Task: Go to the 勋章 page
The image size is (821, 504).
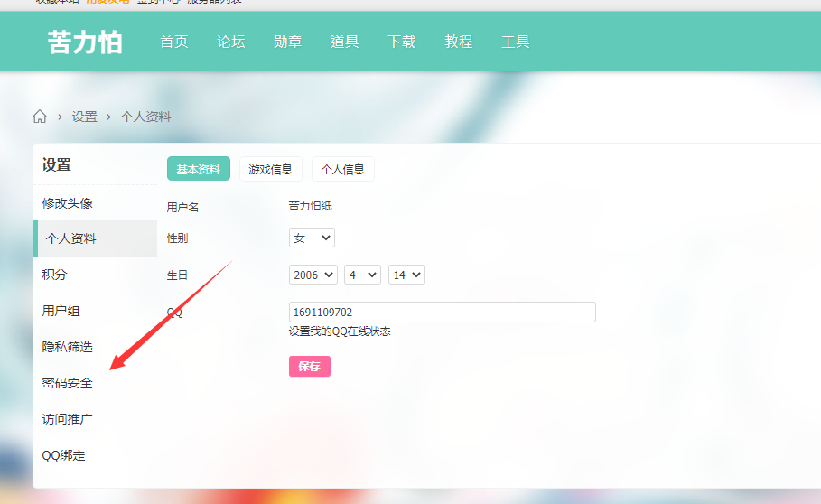Action: pos(288,42)
